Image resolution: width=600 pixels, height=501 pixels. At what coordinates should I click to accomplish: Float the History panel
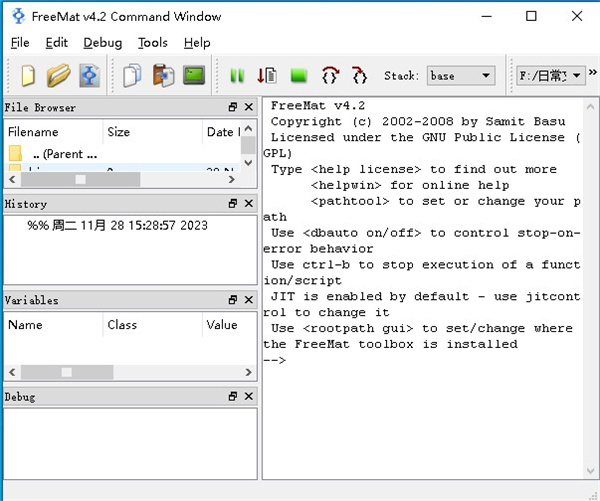232,203
